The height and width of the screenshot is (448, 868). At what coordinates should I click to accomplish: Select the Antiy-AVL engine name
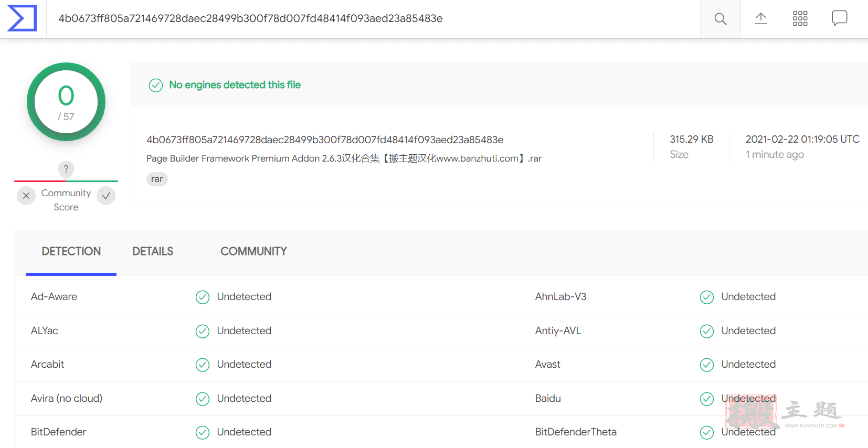558,331
